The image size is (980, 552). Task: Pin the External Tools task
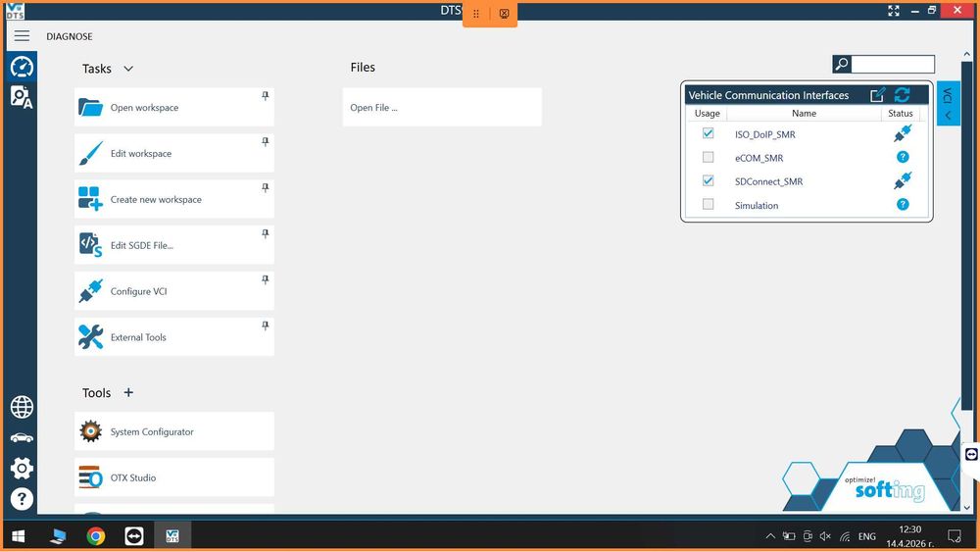[x=265, y=326]
